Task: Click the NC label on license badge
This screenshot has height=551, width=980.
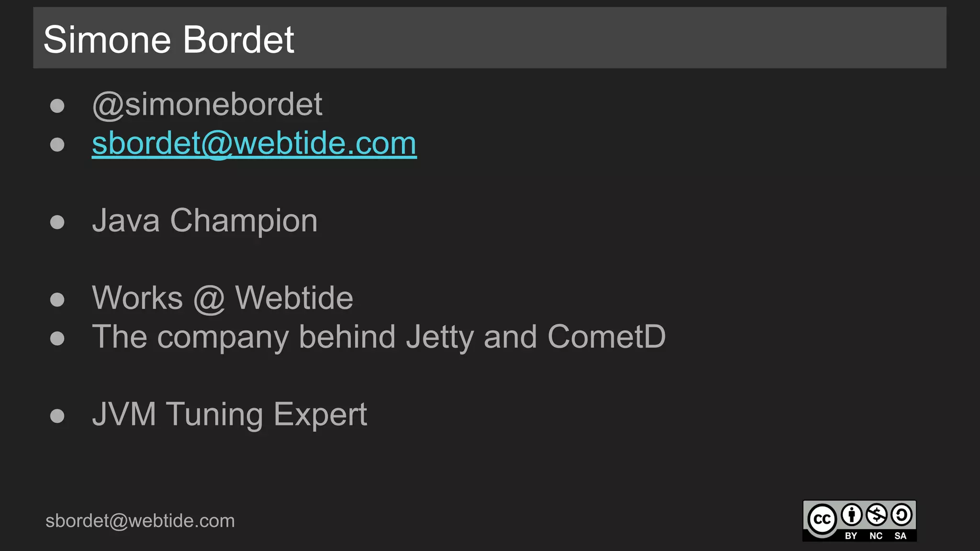Action: (876, 536)
